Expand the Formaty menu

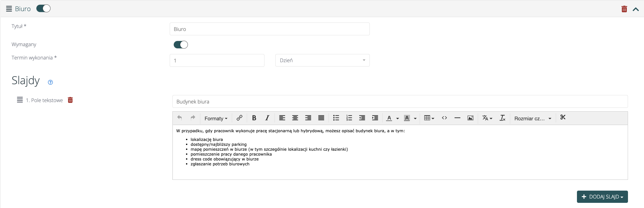pos(216,118)
